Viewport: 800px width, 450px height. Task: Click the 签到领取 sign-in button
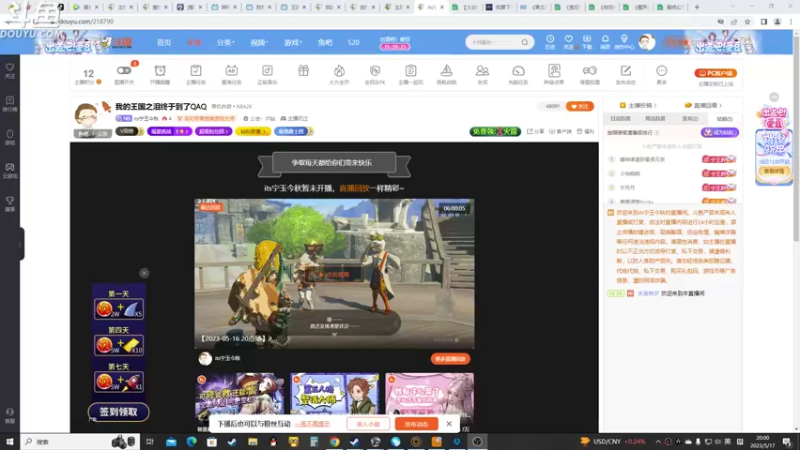(x=118, y=412)
